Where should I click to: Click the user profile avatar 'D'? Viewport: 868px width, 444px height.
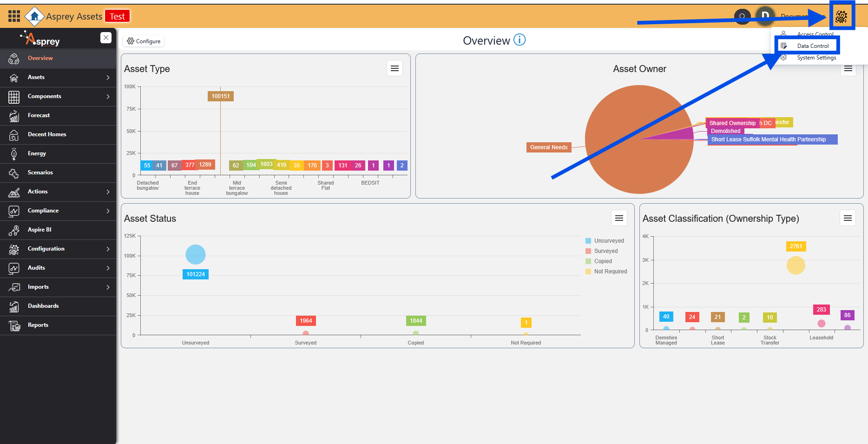[x=765, y=16]
